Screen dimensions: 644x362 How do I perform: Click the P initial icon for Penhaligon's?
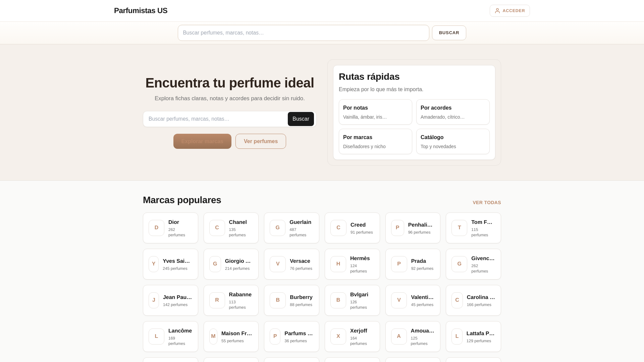point(397,228)
